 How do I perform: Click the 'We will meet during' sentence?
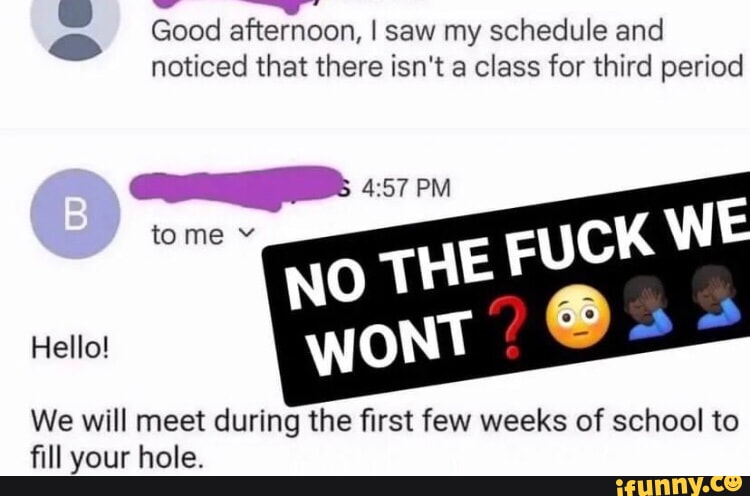pyautogui.click(x=385, y=421)
